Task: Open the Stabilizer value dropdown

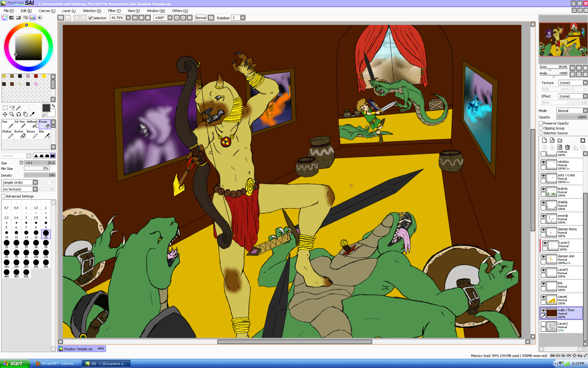Action: pyautogui.click(x=243, y=18)
